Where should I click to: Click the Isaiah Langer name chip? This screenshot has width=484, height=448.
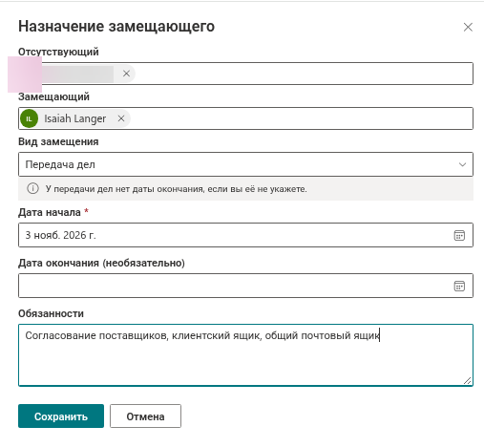[x=74, y=118]
